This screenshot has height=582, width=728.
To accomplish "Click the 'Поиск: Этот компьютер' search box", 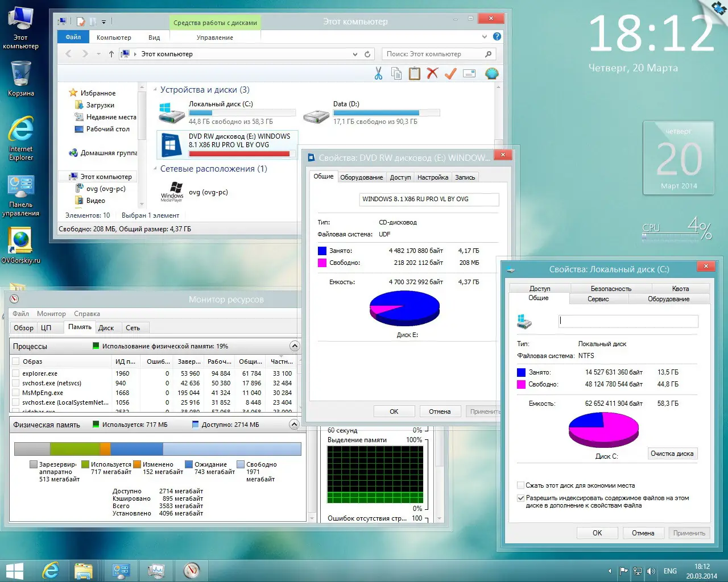I will click(439, 54).
